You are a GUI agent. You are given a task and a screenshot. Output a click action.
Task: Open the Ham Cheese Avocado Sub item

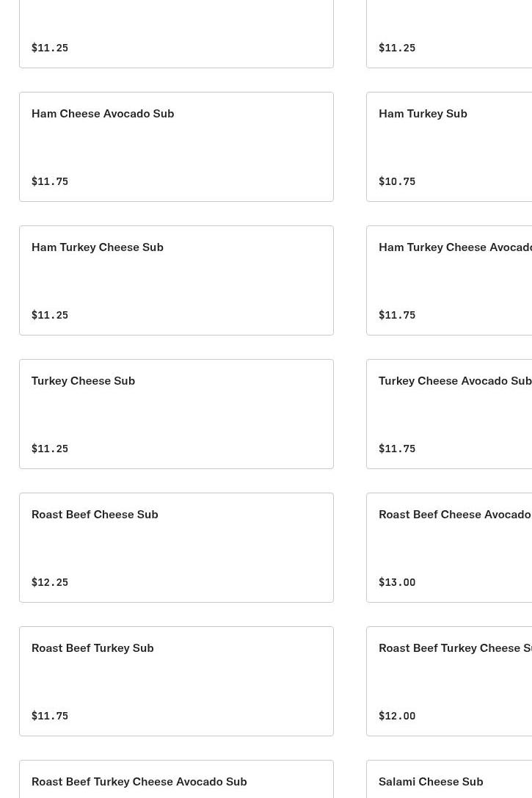(x=176, y=147)
